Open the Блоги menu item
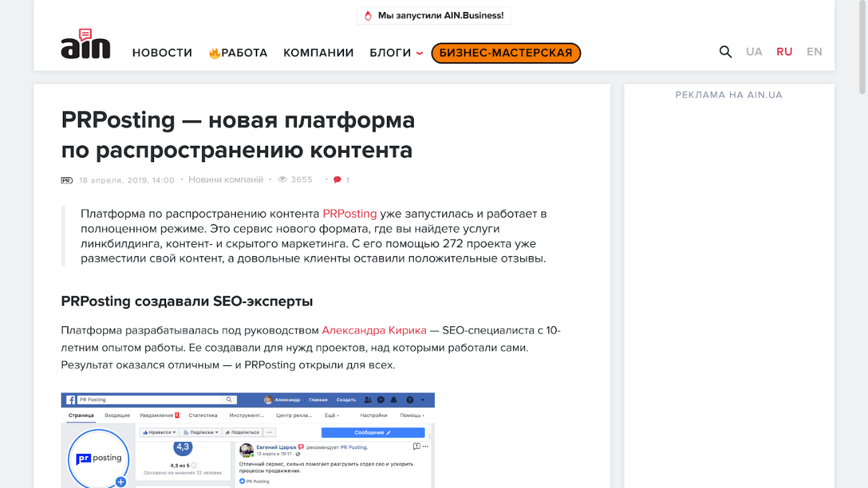This screenshot has width=868, height=488. [x=390, y=53]
